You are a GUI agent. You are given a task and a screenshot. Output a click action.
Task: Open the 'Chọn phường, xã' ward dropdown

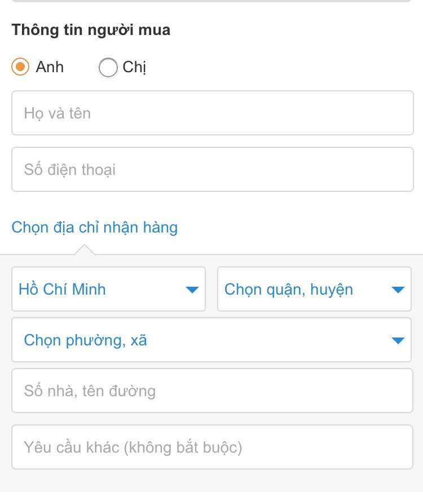click(x=211, y=340)
